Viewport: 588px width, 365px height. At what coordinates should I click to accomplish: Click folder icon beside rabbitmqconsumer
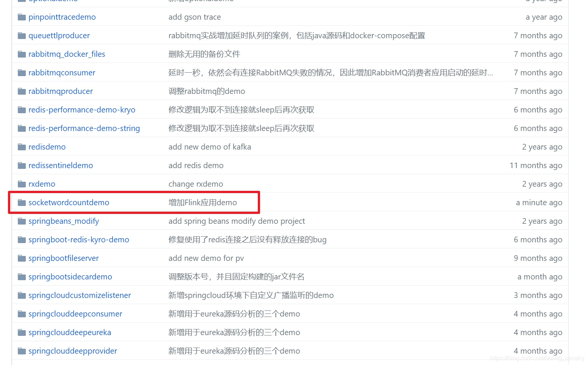(22, 73)
